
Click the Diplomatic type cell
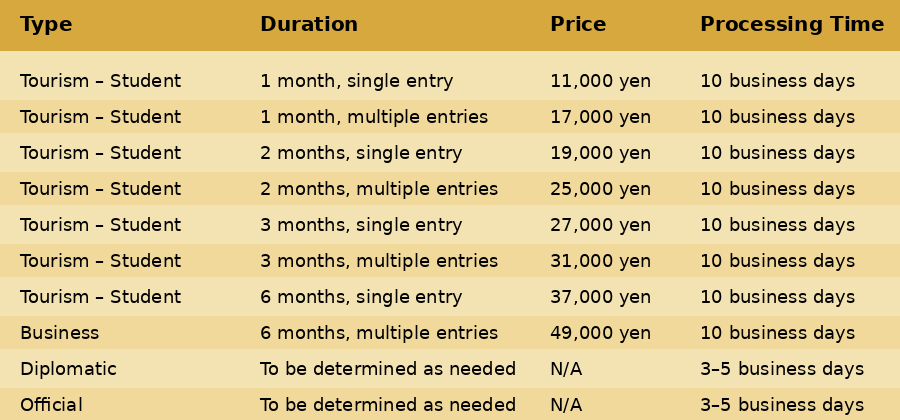click(68, 370)
